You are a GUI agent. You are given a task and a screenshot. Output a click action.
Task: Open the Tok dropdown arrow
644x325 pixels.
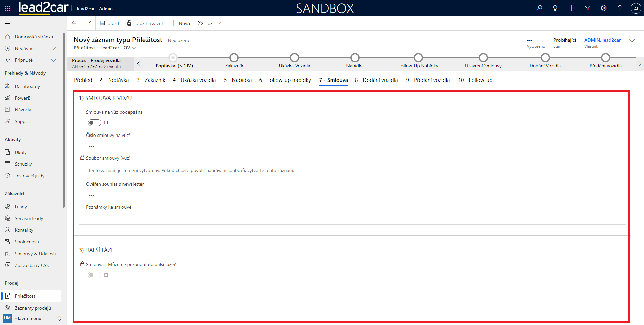219,23
